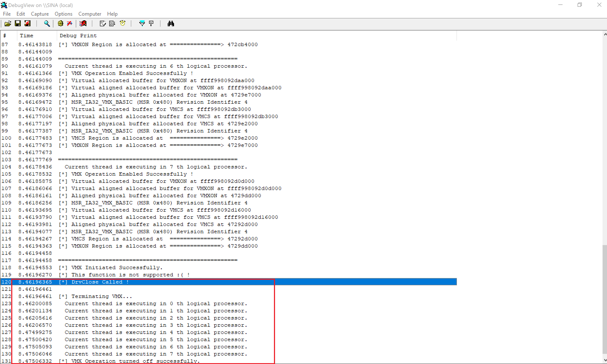Select row 122 Terminating VMX...
The image size is (607, 364).
tap(228, 296)
